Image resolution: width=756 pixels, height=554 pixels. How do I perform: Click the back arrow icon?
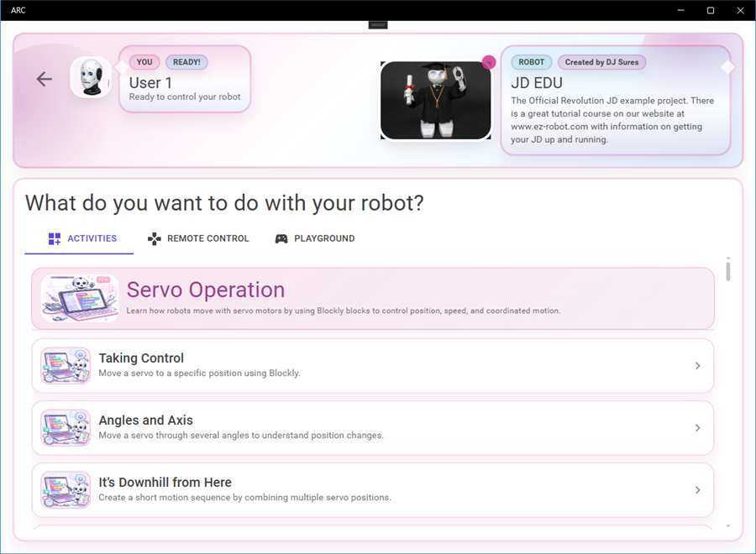[x=45, y=79]
